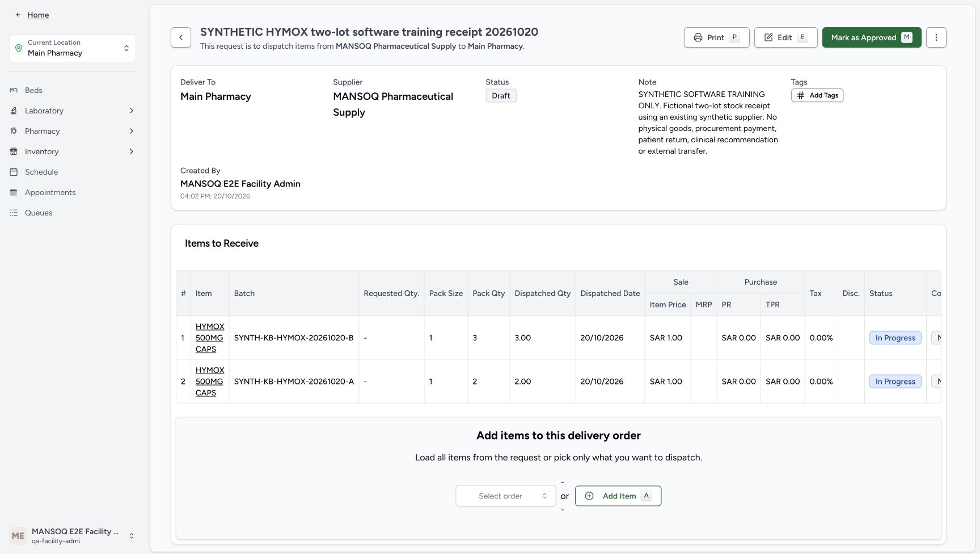
Task: Click the printer icon in Print button
Action: click(x=698, y=37)
